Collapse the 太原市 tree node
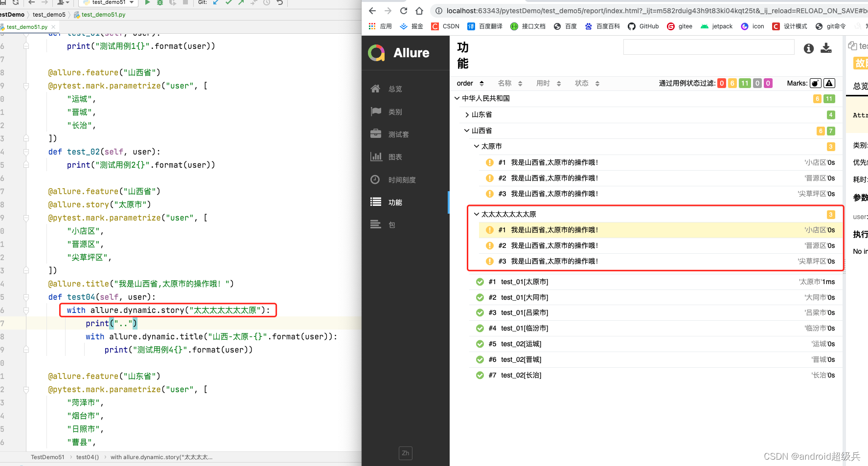Image resolution: width=868 pixels, height=466 pixels. [x=655, y=146]
